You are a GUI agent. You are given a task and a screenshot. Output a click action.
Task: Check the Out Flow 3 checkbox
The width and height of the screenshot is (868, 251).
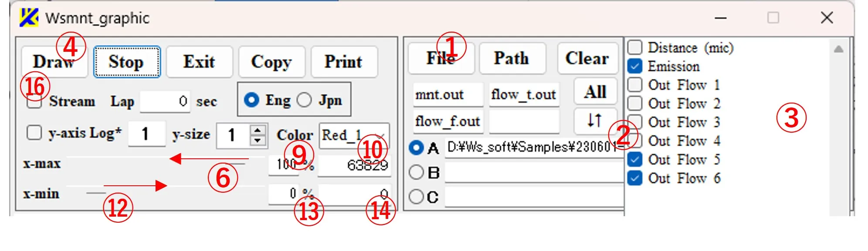point(635,122)
